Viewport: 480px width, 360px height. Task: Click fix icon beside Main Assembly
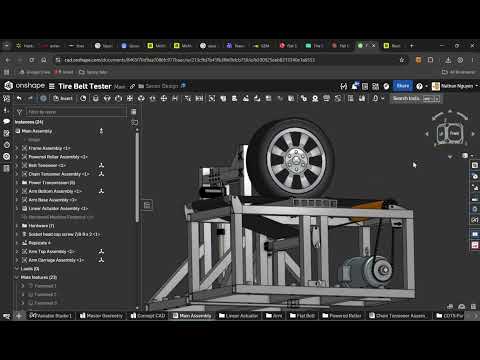[101, 131]
